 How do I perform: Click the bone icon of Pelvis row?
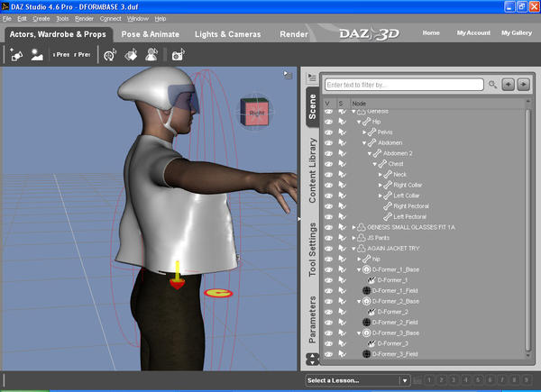(371, 132)
